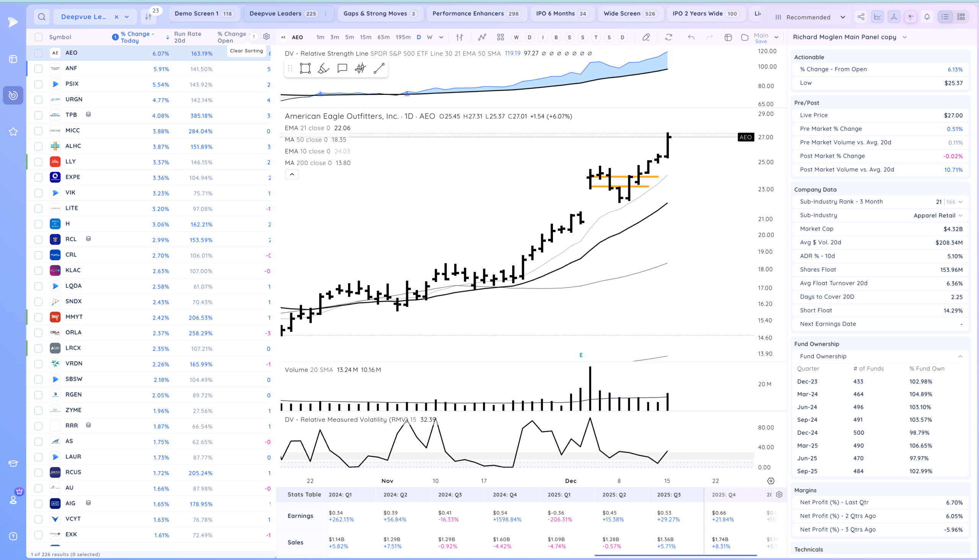Click the share icon in top bar
Screen dimensions: 979x560
coord(861,17)
